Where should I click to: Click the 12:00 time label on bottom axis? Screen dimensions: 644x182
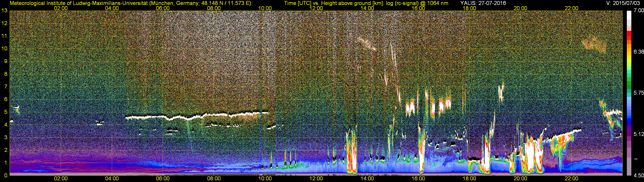pyautogui.click(x=316, y=179)
